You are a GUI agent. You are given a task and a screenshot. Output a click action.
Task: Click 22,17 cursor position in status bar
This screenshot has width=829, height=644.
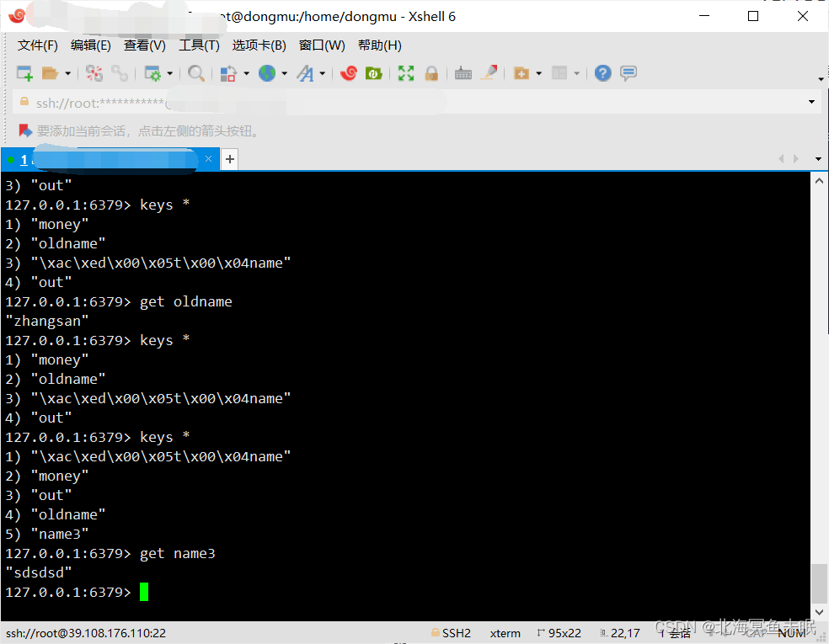click(620, 633)
